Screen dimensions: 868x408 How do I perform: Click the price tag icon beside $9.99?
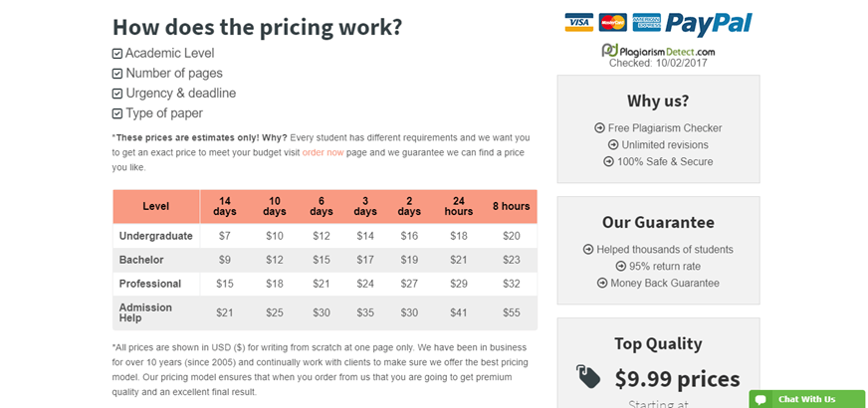(588, 377)
